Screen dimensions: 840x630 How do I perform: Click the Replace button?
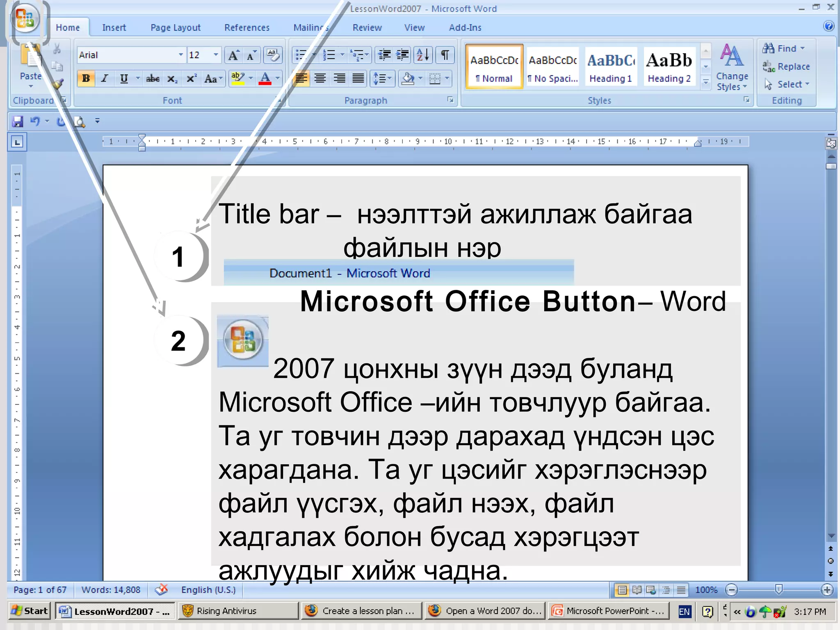click(x=786, y=66)
